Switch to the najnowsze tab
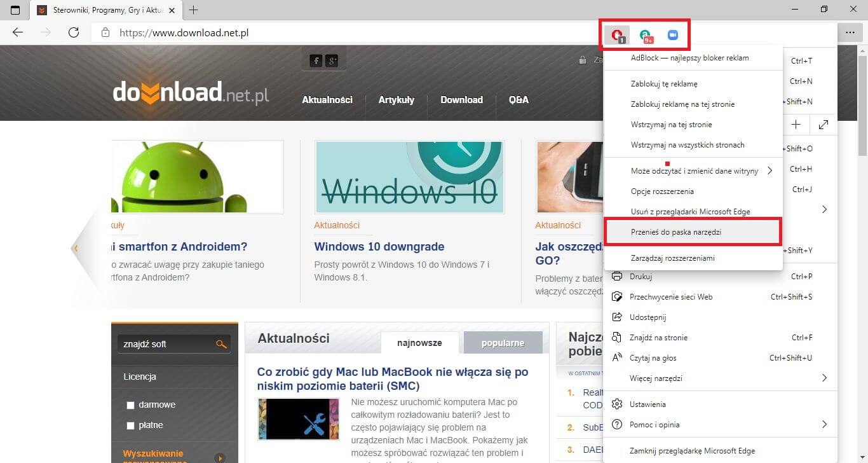Image resolution: width=868 pixels, height=463 pixels. point(419,343)
